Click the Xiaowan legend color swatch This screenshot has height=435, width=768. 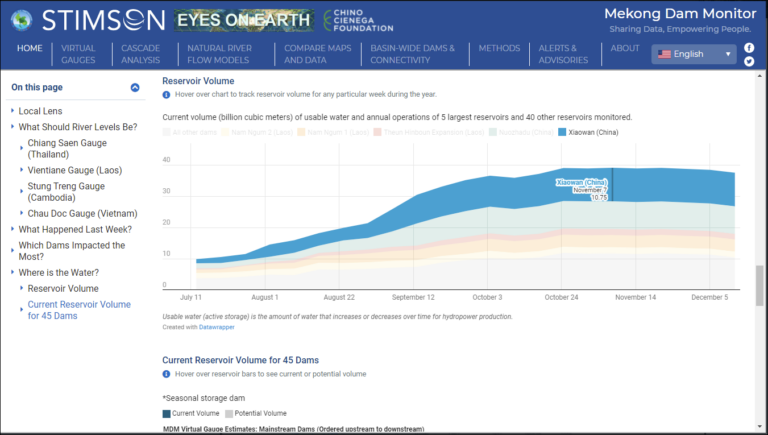[x=561, y=132]
